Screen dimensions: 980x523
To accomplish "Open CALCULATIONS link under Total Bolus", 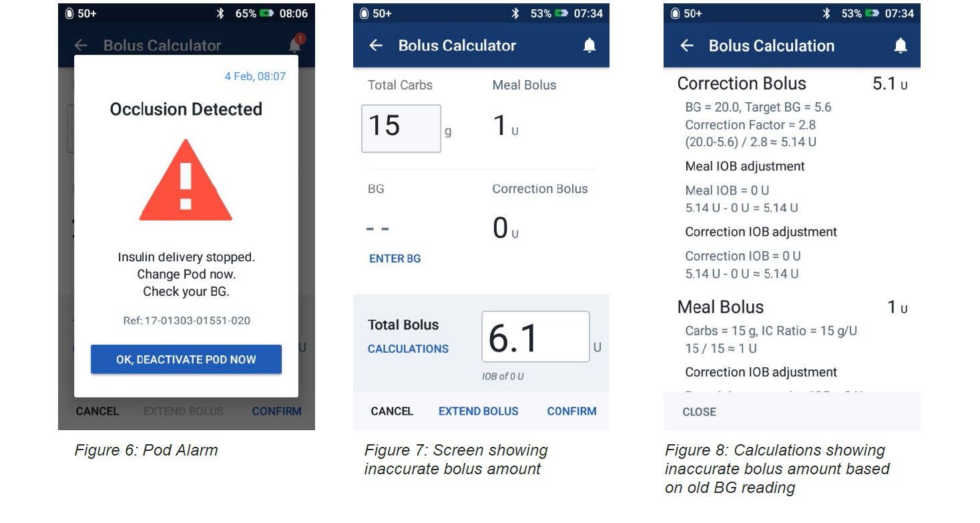I will pos(408,349).
